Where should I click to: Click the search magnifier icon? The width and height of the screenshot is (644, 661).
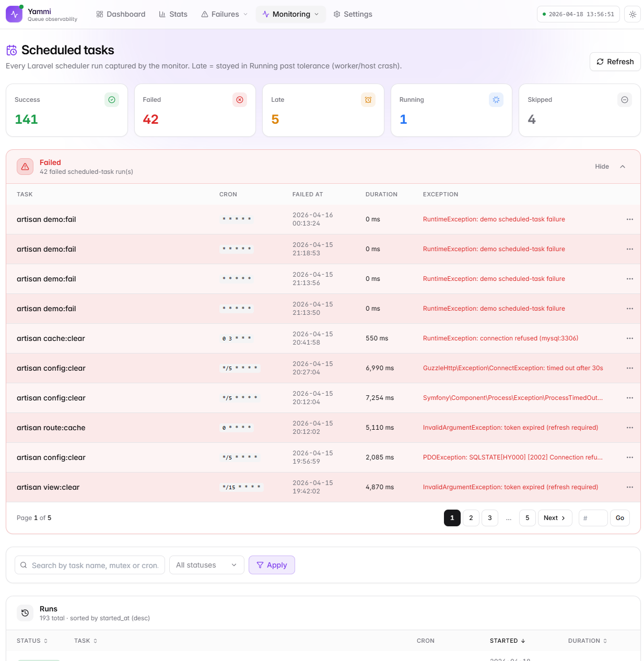click(24, 565)
